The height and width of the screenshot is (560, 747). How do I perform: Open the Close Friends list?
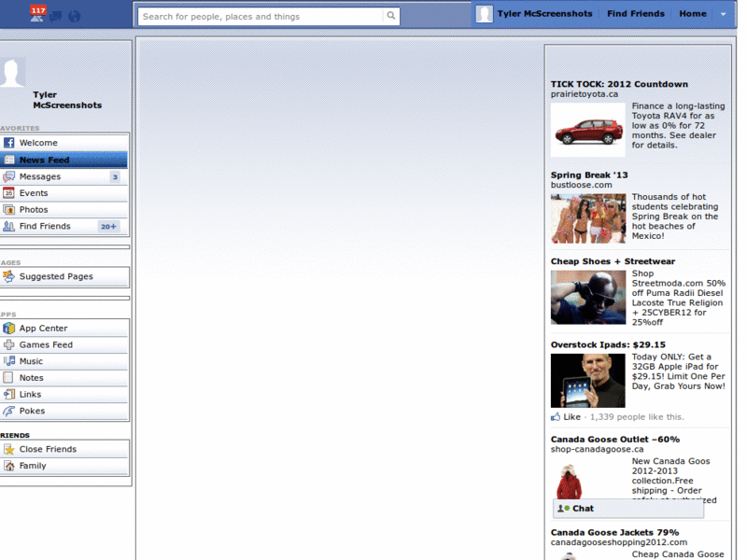[64, 449]
